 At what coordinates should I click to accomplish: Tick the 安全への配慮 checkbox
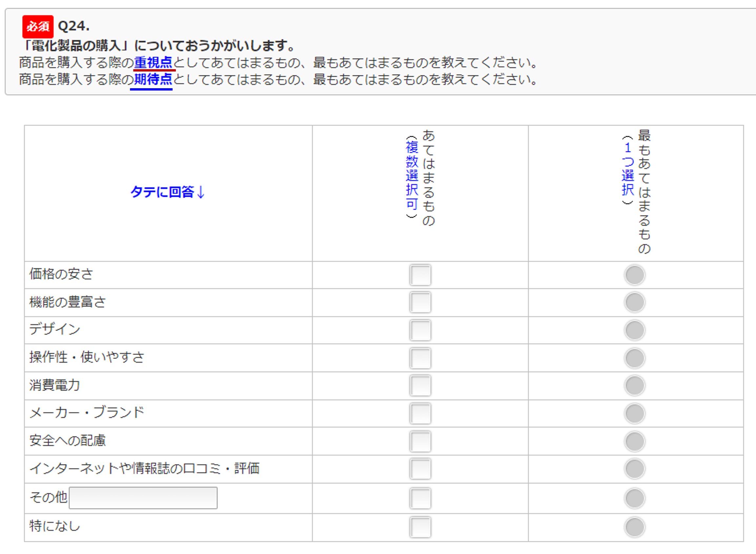pos(420,441)
